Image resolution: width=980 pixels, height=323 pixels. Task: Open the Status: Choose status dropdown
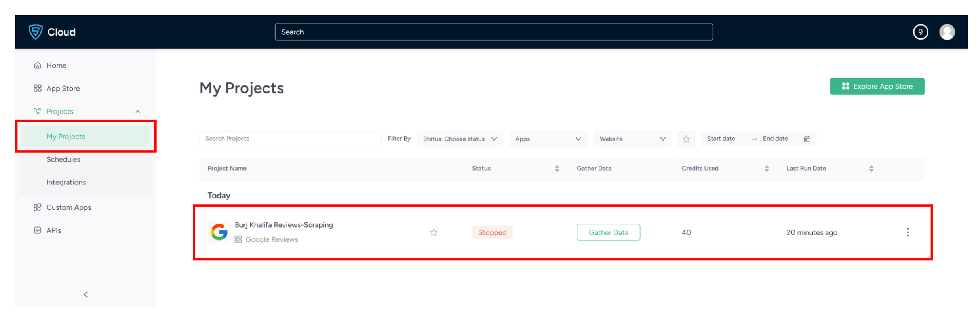coord(460,139)
